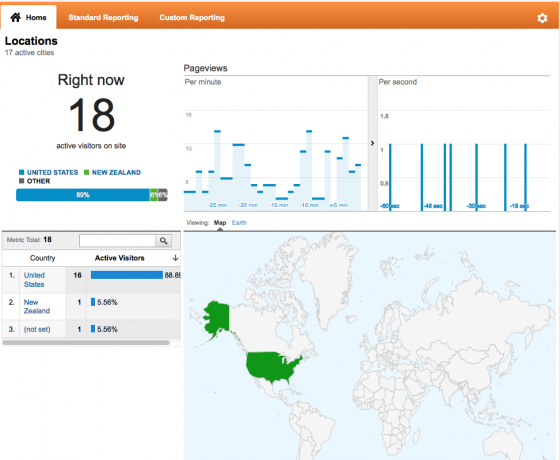Click the Pageviews heading
This screenshot has height=460, width=560.
pos(205,68)
